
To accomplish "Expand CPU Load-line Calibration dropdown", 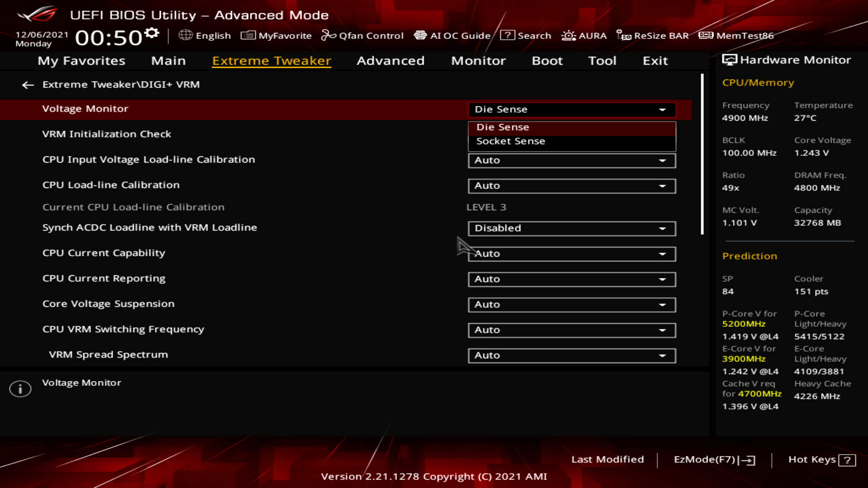I will (x=571, y=186).
